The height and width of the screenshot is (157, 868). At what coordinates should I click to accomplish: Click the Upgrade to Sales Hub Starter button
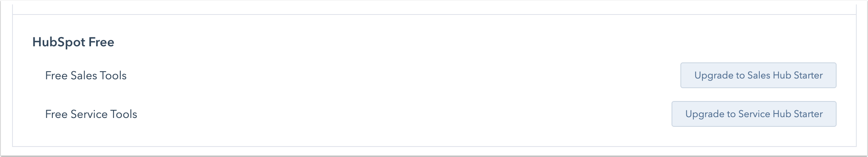[x=758, y=75]
